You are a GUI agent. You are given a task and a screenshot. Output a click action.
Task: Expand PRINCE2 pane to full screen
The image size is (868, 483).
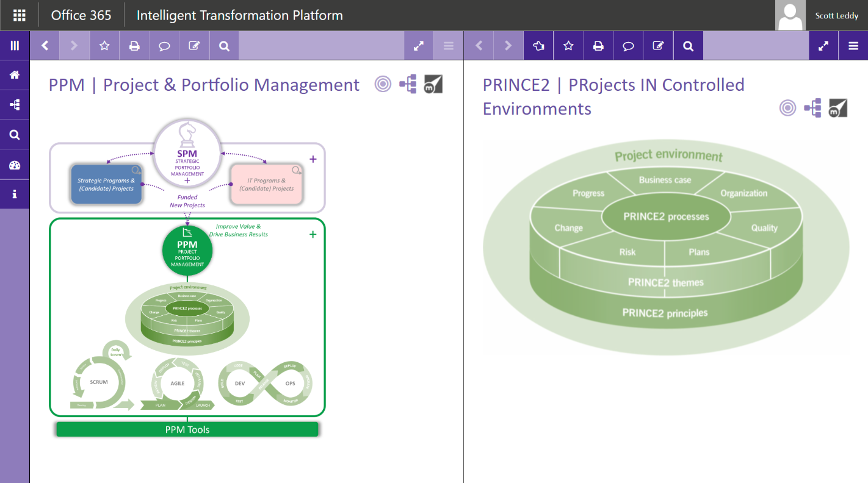pos(823,46)
